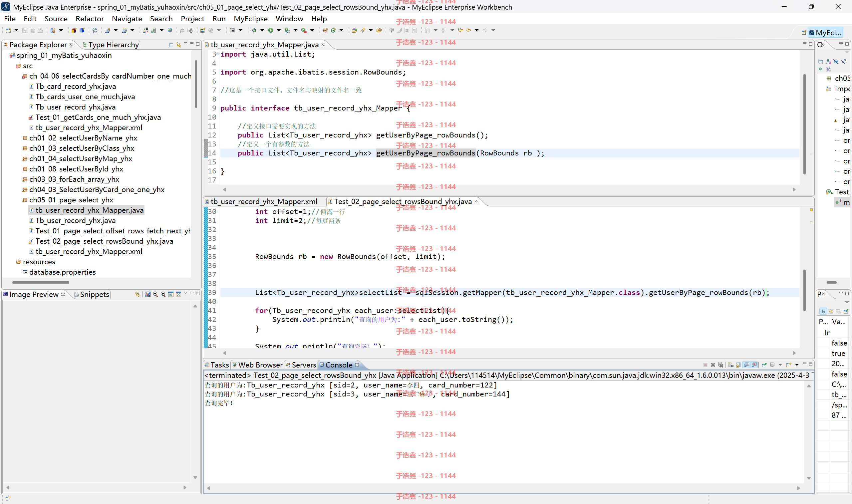
Task: Click Package Explorer horizontal scrollbar thumb
Action: pyautogui.click(x=41, y=282)
